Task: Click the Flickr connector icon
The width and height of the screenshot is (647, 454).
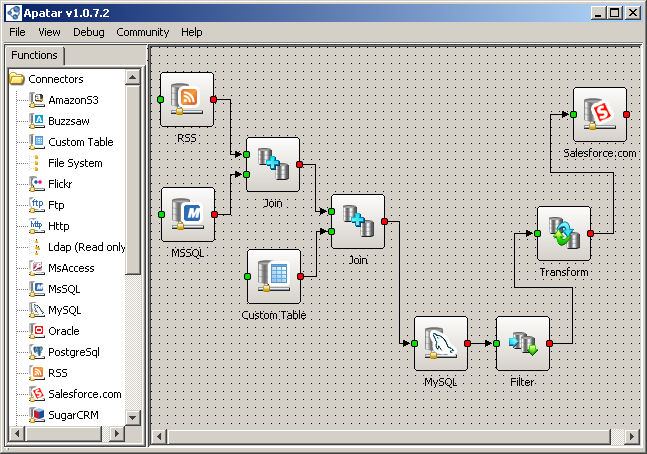Action: point(37,184)
